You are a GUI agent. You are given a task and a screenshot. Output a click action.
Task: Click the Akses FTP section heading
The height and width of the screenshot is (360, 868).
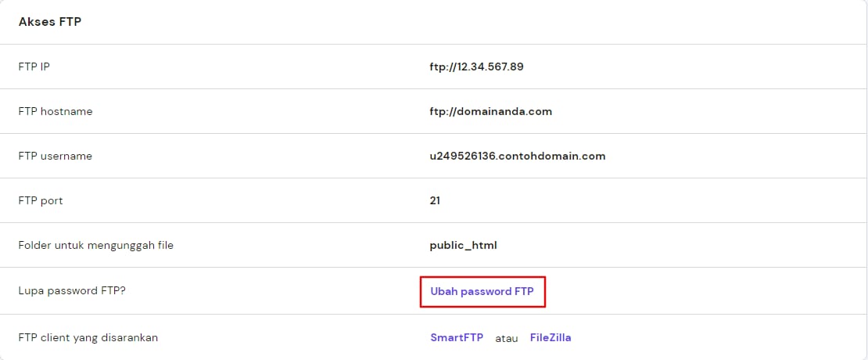pyautogui.click(x=50, y=22)
